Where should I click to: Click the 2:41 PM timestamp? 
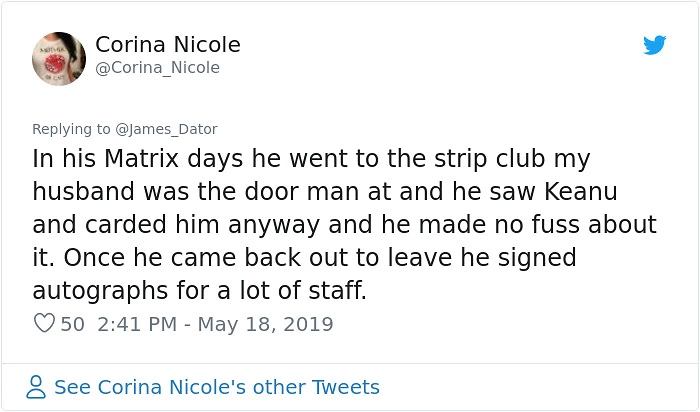(137, 324)
